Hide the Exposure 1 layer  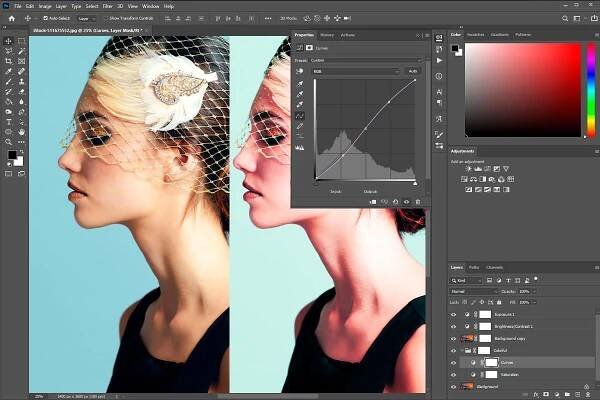tap(454, 313)
